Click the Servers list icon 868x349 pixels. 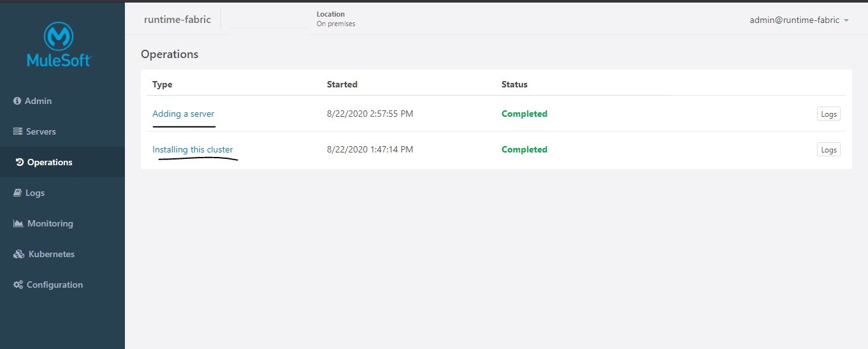point(18,131)
